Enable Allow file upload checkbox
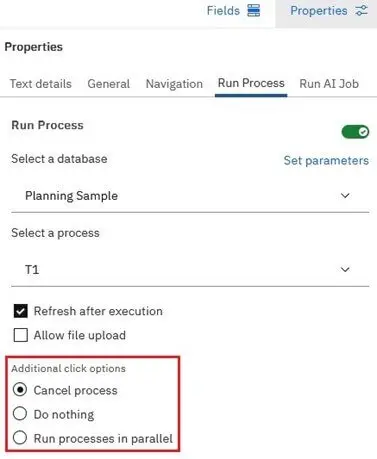Screen dimensions: 377x459 tap(21, 335)
